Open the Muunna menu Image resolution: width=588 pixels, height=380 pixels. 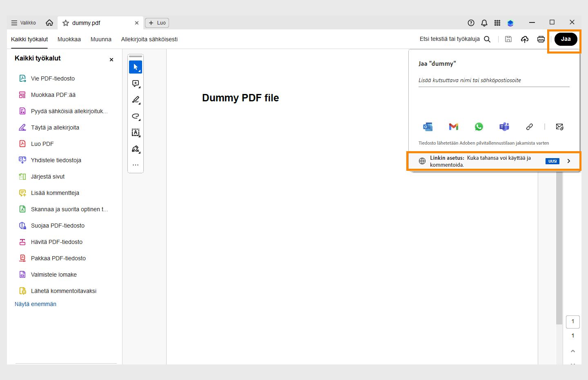pyautogui.click(x=101, y=39)
